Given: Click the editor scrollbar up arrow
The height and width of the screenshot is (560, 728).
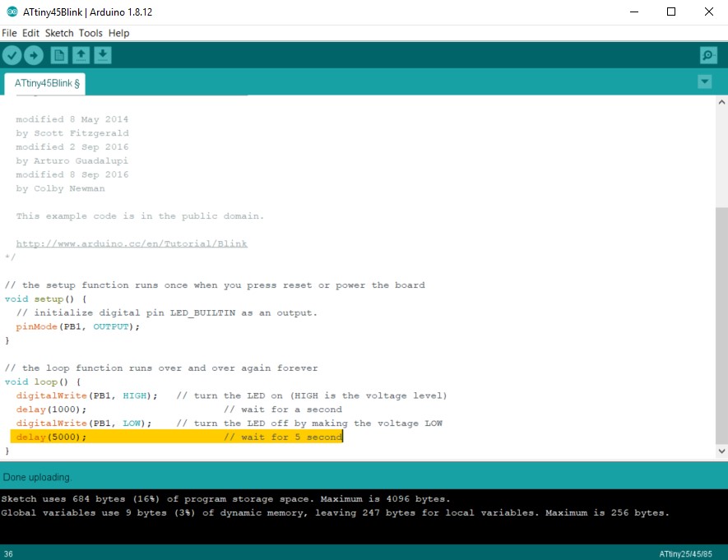Looking at the screenshot, I should [x=721, y=102].
